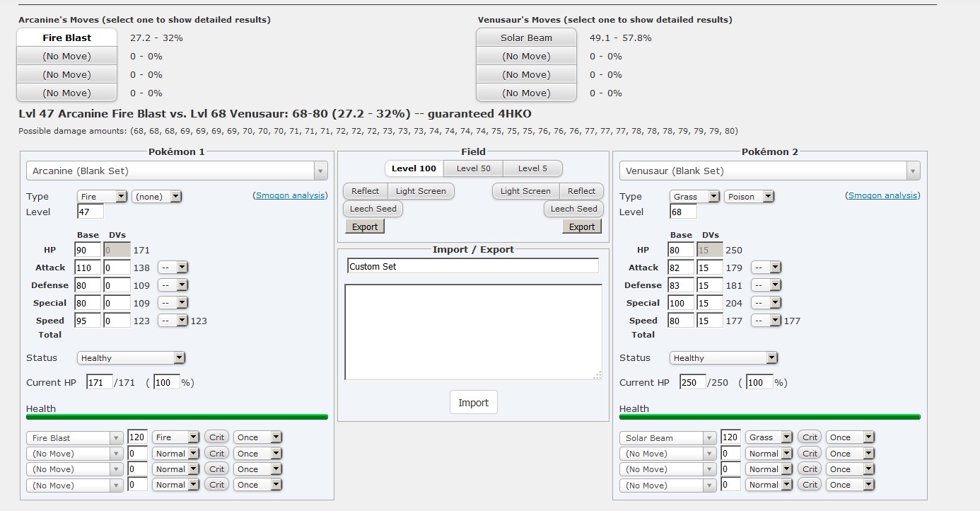Open the Fire Blast move selector dropdown

75,438
